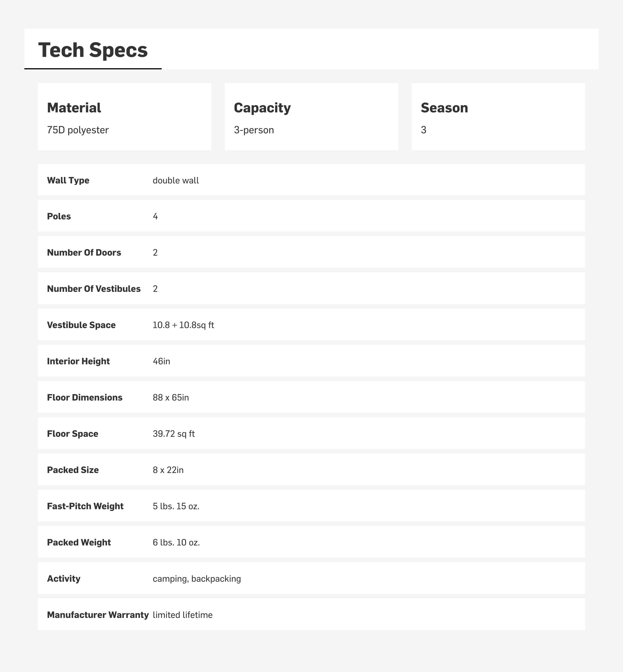The width and height of the screenshot is (623, 672).
Task: Click the Floor Dimensions value 88 x 65in
Action: [170, 397]
